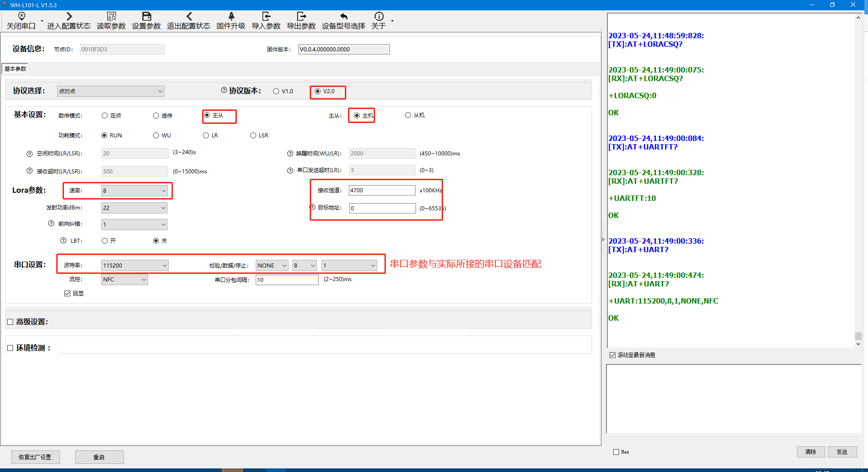Expand the 波特率 baud rate dropdown
This screenshot has height=472, width=868.
(x=164, y=266)
